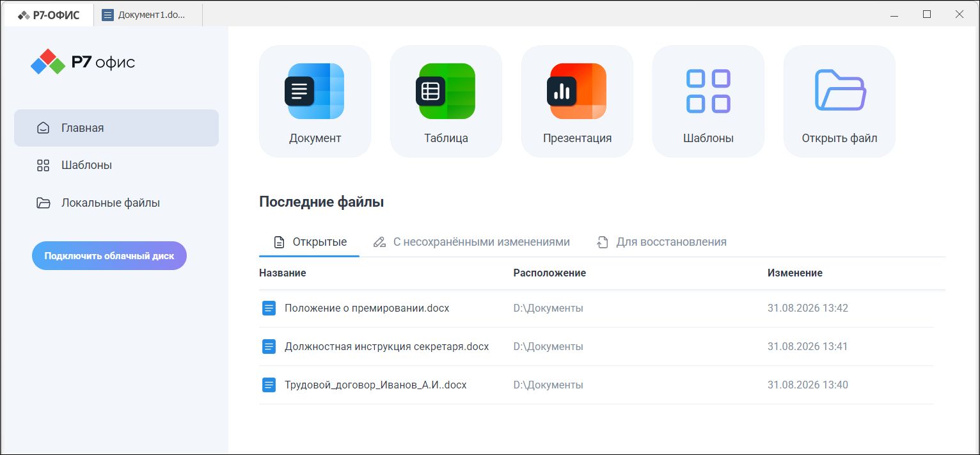
Task: Open Шаблоны card with four-squares icon
Action: pos(708,92)
